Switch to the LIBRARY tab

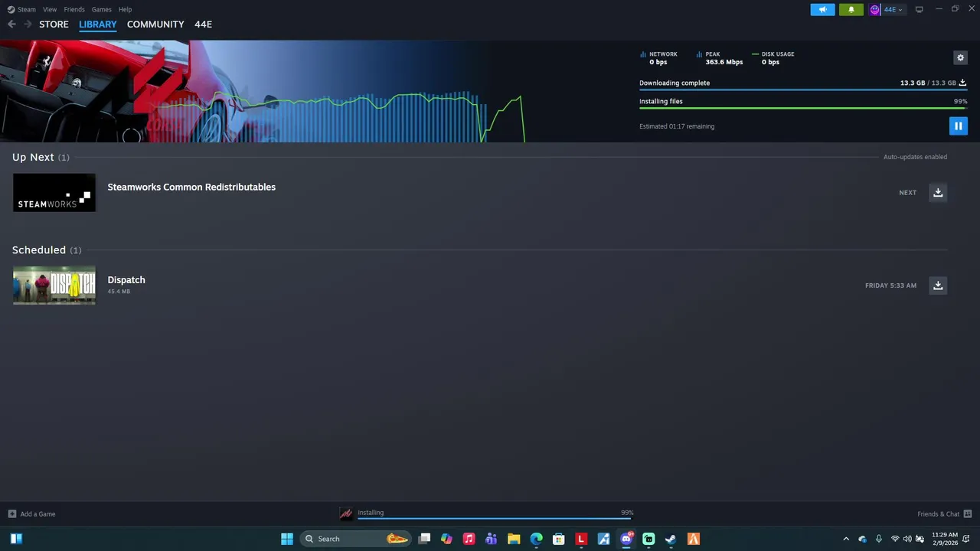98,24
